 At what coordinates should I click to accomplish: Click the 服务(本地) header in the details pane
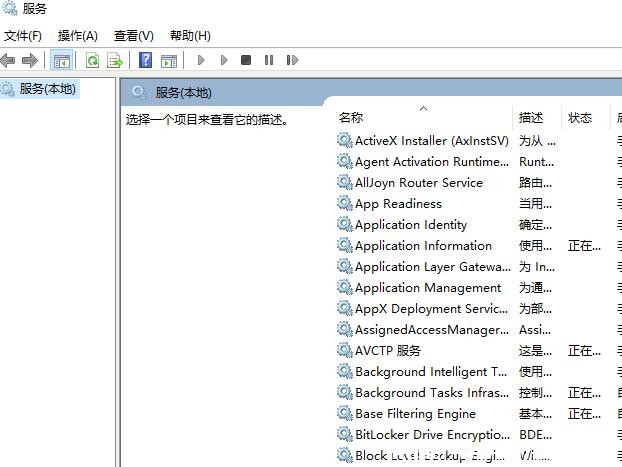(x=183, y=93)
